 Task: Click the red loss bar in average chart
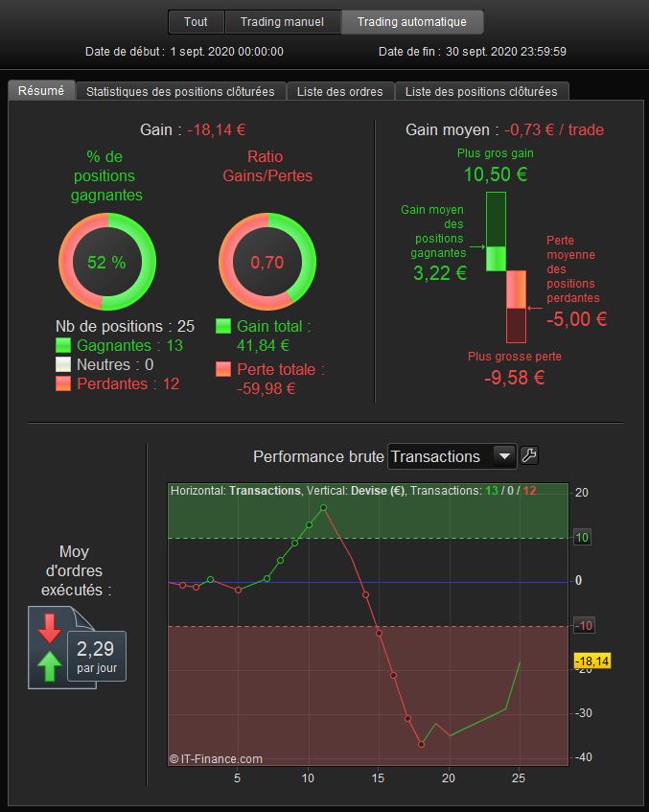pos(516,307)
